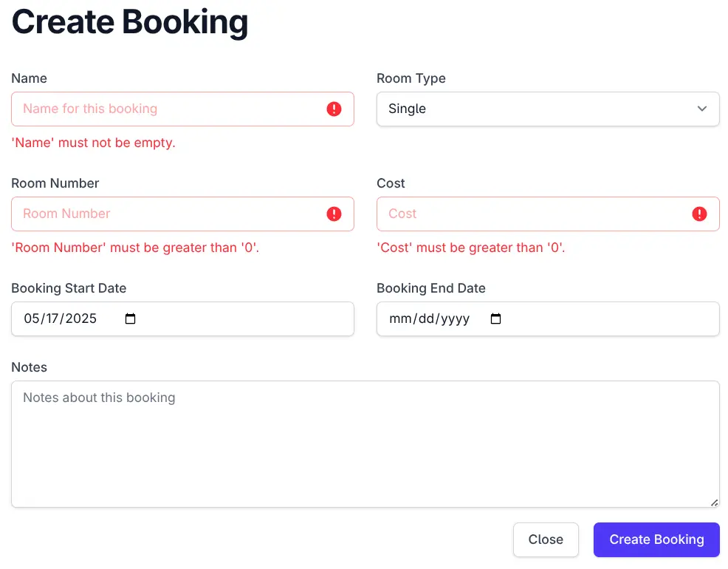This screenshot has width=728, height=569.
Task: Click into the Room Number input
Action: point(182,214)
